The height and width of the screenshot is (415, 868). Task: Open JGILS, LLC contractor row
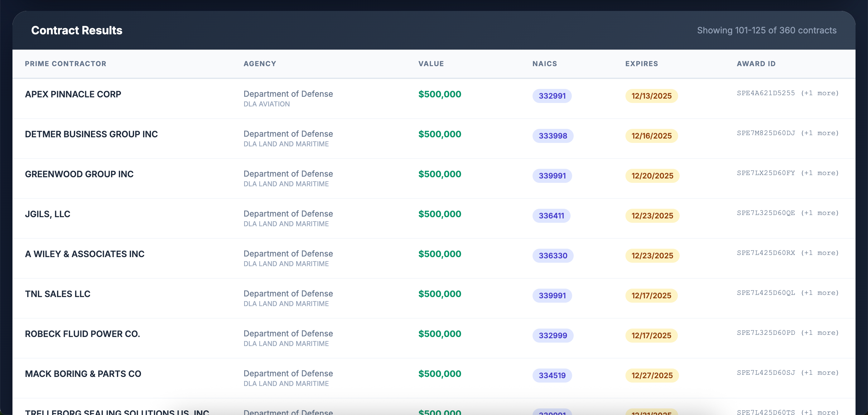tap(47, 214)
